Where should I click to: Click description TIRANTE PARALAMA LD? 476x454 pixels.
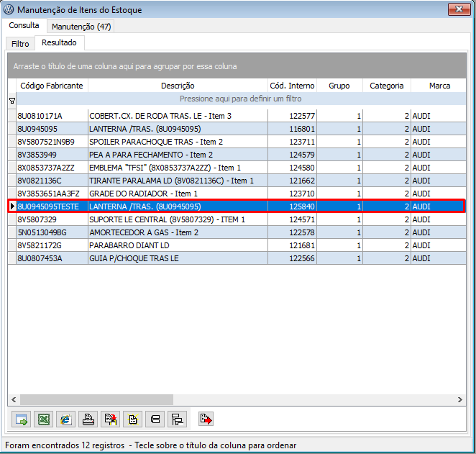click(x=178, y=181)
